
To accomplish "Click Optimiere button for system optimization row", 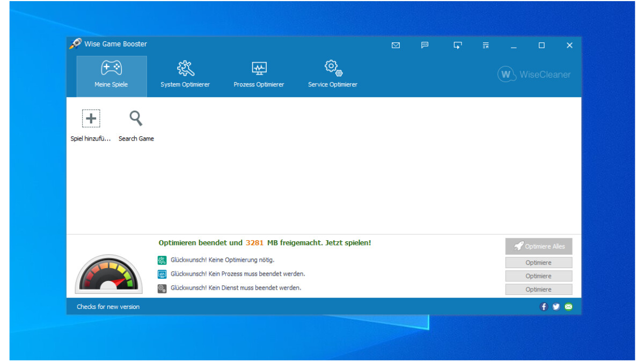I will (538, 263).
